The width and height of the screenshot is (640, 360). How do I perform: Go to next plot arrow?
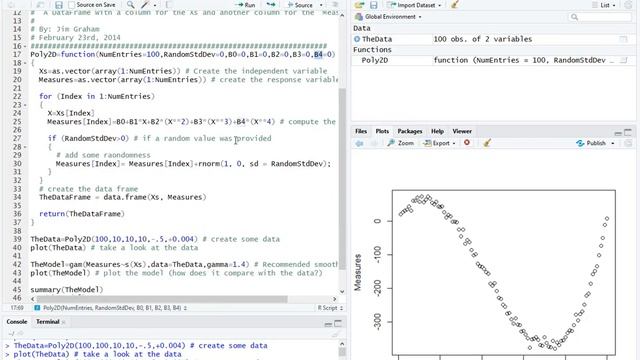click(x=373, y=143)
